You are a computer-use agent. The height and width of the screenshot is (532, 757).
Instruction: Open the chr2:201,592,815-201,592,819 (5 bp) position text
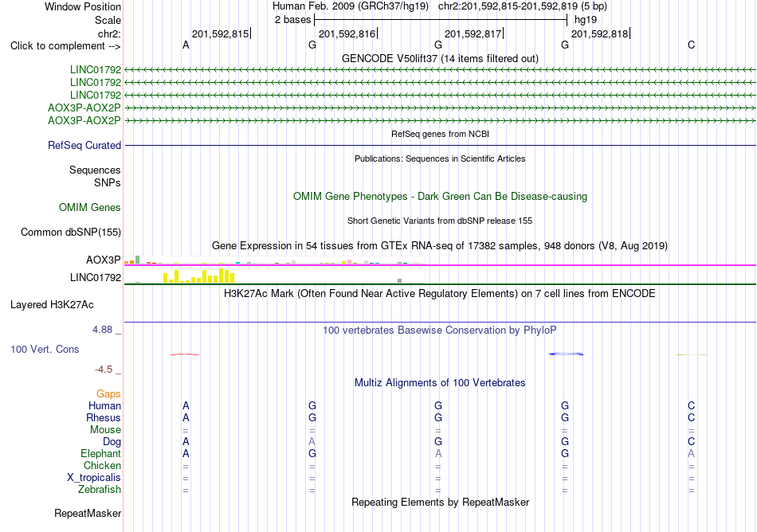click(523, 6)
